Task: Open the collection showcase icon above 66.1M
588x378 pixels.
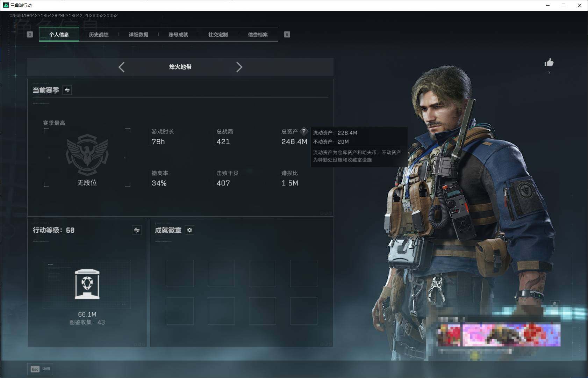Action: pos(87,284)
